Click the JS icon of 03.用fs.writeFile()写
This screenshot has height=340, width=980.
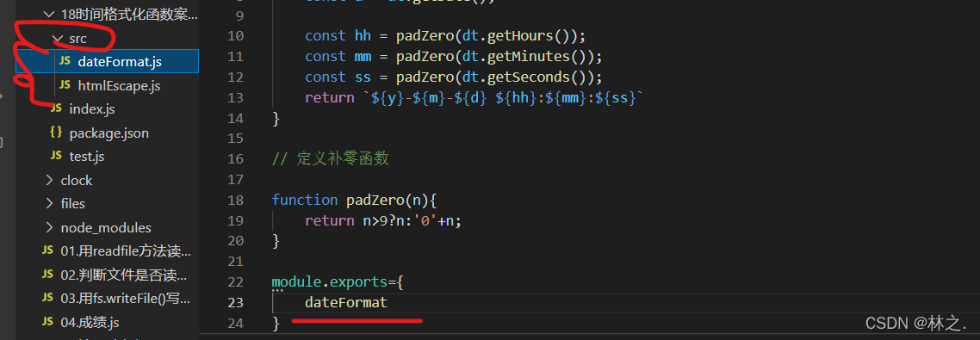click(47, 299)
